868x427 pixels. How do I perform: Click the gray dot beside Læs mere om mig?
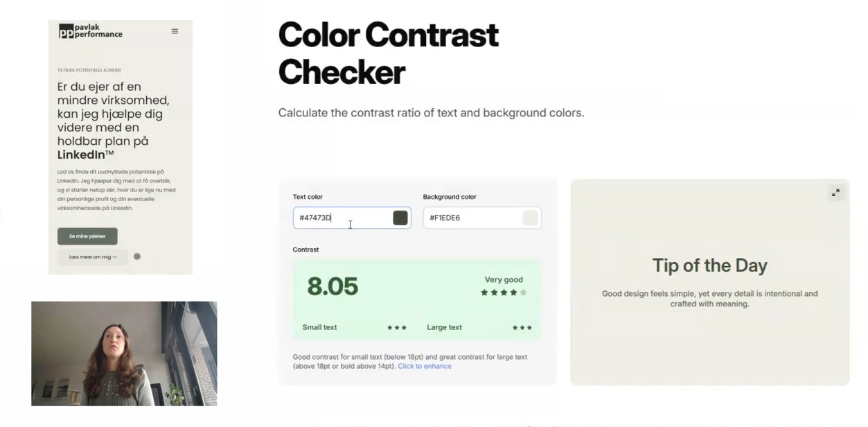[137, 256]
